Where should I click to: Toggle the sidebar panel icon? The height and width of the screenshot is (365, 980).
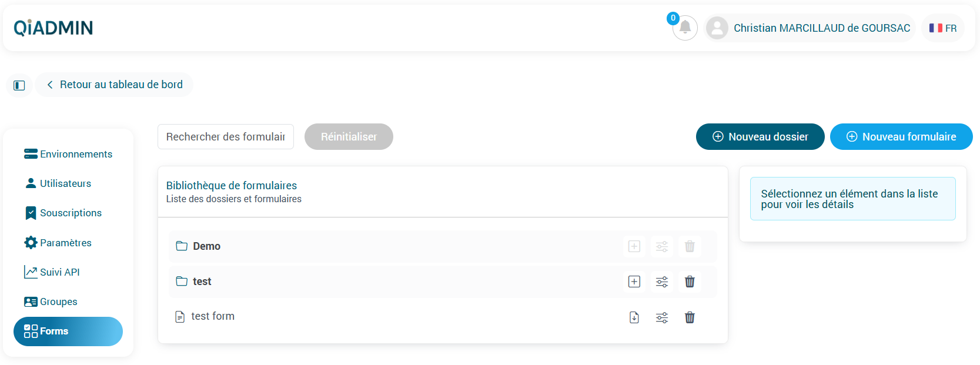19,85
